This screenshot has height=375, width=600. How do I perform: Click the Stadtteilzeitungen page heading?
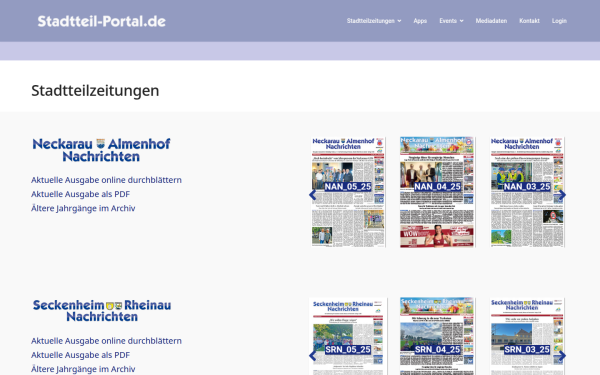point(95,91)
